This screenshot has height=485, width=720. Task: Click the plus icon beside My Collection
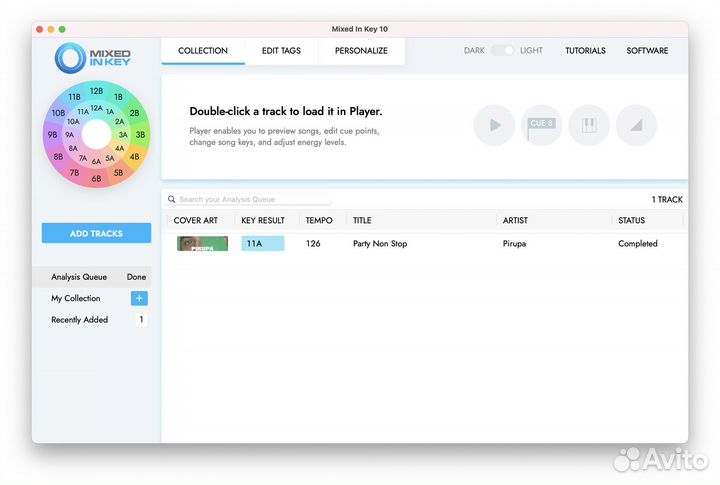click(x=139, y=298)
